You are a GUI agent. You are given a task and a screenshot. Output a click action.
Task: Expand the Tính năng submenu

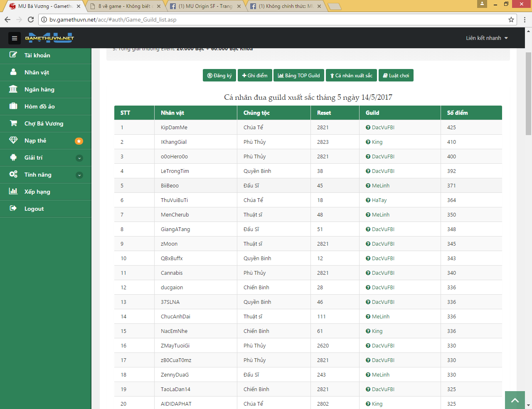(79, 175)
